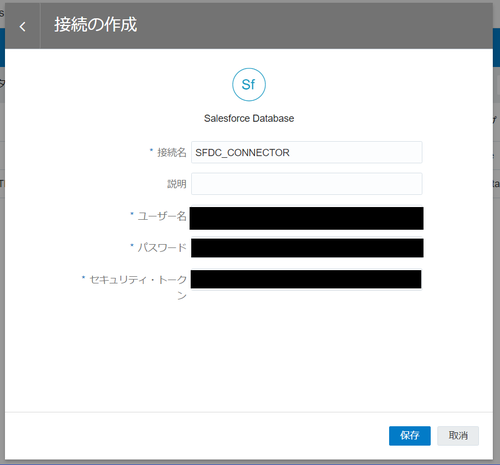Save the connection with 保存 button
This screenshot has width=500, height=465.
click(x=410, y=435)
